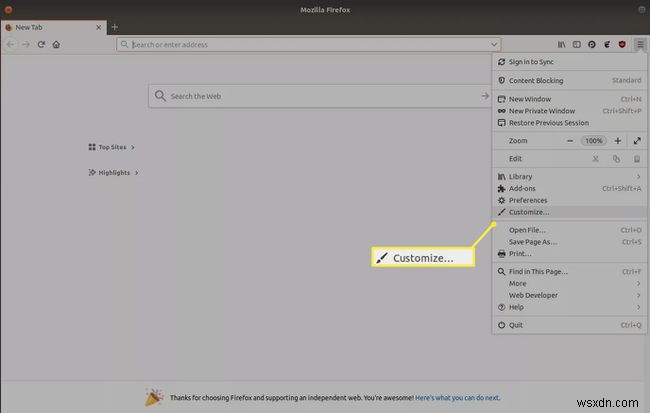Click the Cut icon in Edit row

click(595, 159)
